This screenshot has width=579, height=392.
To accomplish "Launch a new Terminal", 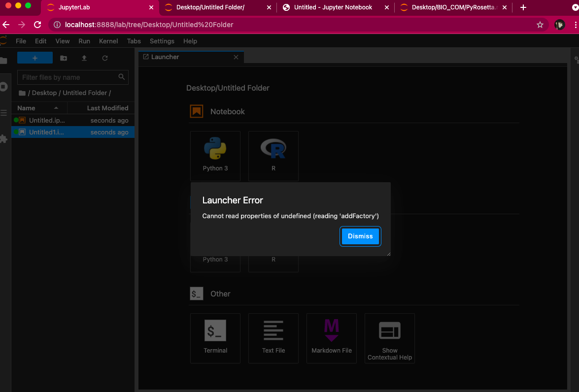I will point(215,338).
